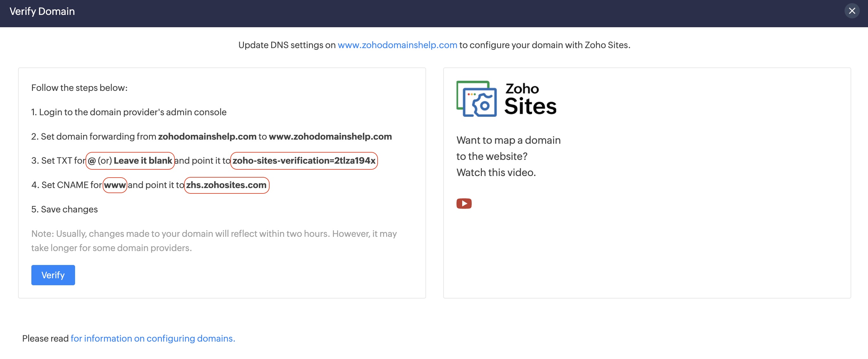
Task: Click 'Follow the steps below:' heading
Action: [x=79, y=88]
